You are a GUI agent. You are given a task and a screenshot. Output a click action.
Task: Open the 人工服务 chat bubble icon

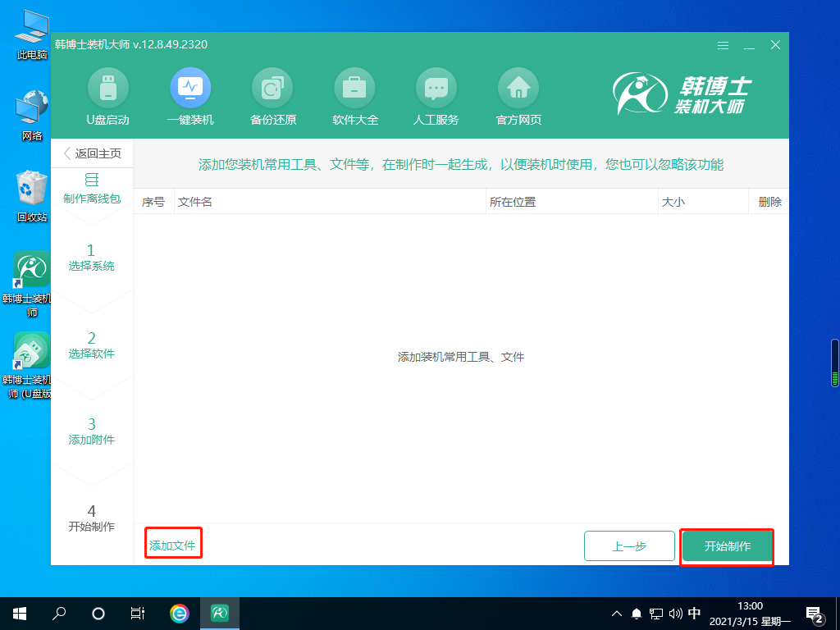click(x=436, y=88)
